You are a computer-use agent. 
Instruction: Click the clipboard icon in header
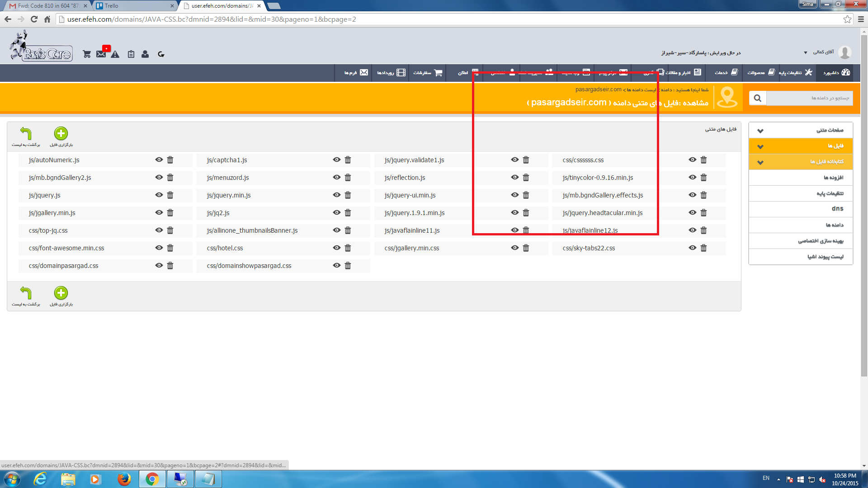pyautogui.click(x=131, y=54)
